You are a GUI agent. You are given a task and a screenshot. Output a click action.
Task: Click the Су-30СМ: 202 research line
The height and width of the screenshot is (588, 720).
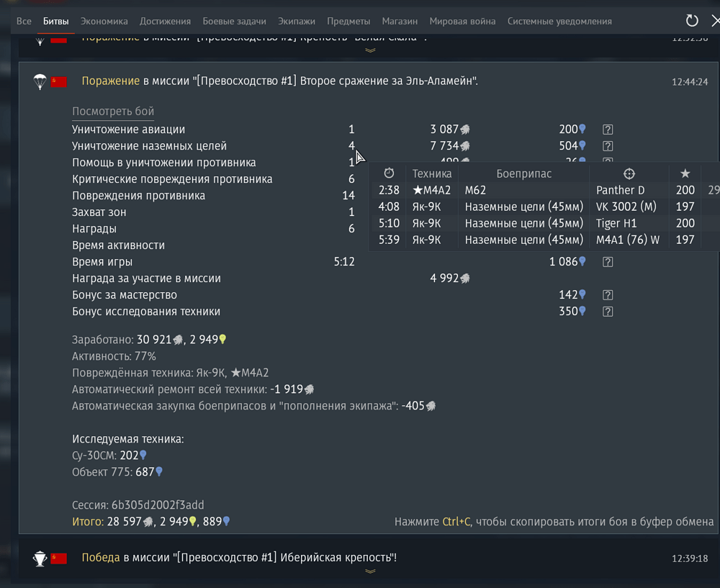pos(109,456)
